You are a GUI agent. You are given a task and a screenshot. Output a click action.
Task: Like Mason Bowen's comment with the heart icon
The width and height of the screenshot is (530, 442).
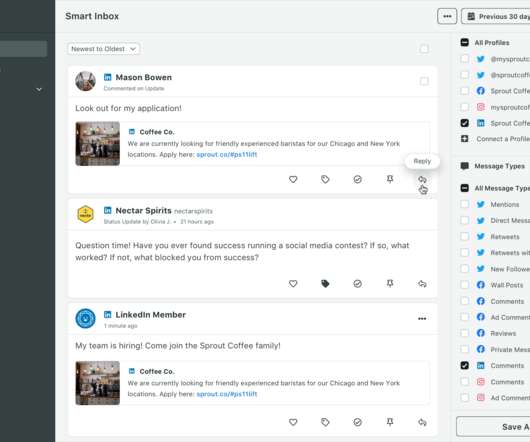(x=293, y=179)
